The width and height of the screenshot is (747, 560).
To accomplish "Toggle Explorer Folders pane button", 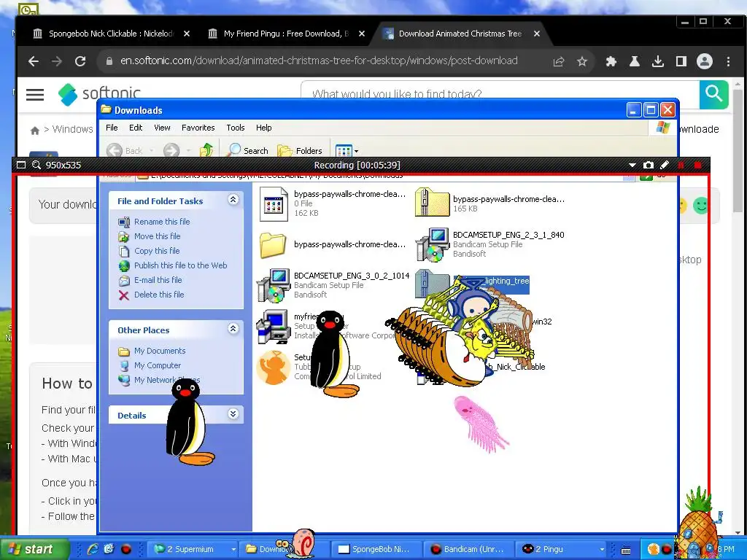I will [300, 150].
